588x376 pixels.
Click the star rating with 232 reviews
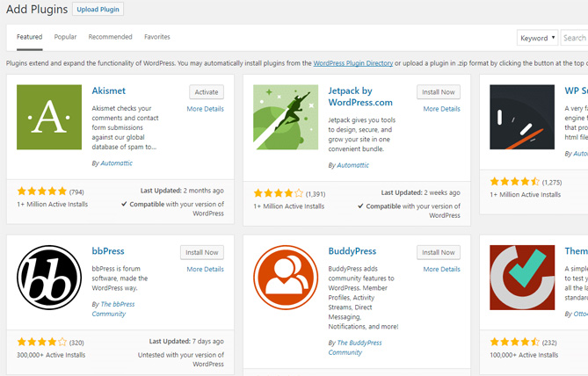[x=515, y=343]
